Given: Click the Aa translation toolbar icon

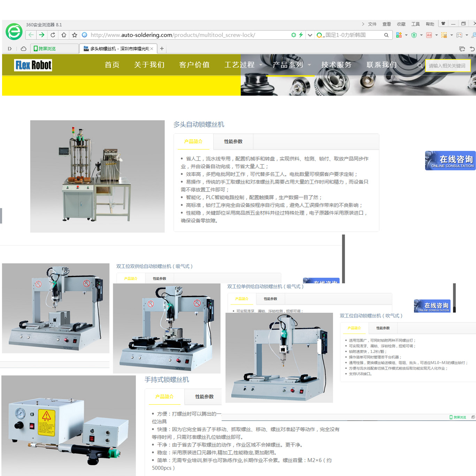Looking at the screenshot, I should click(x=429, y=35).
